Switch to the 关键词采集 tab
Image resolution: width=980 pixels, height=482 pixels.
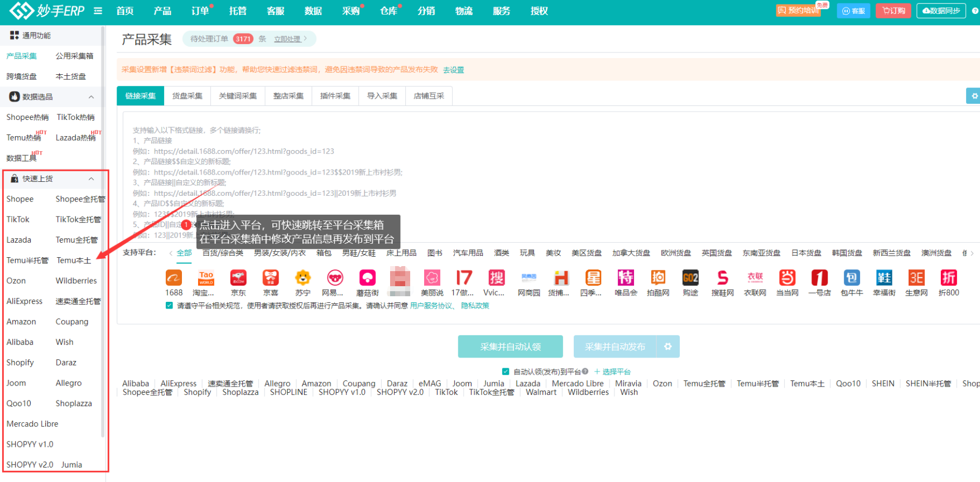coord(238,96)
